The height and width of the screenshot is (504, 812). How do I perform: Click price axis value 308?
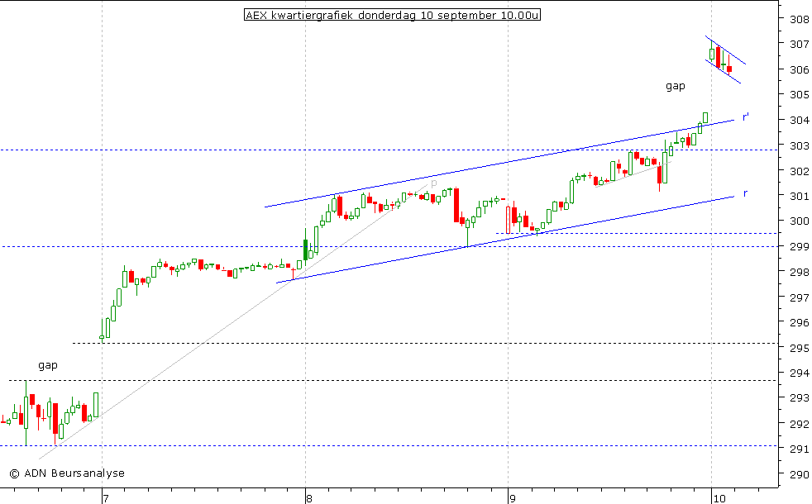pyautogui.click(x=800, y=19)
